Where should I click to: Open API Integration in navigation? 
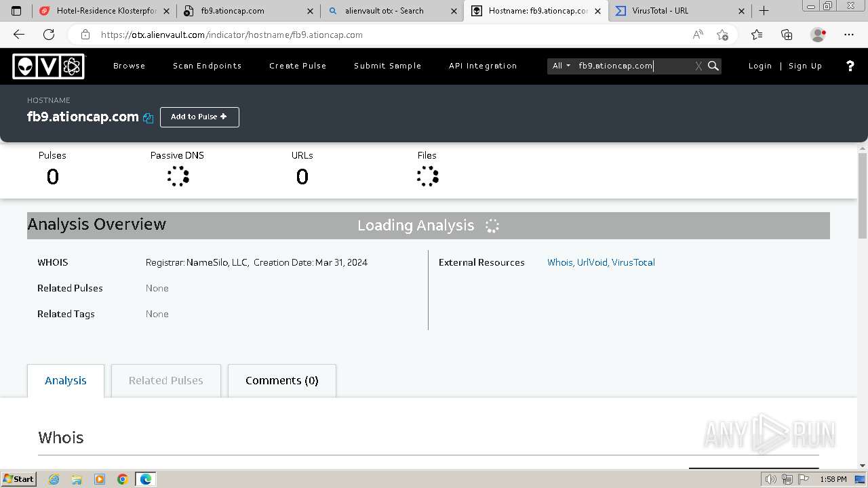point(483,66)
